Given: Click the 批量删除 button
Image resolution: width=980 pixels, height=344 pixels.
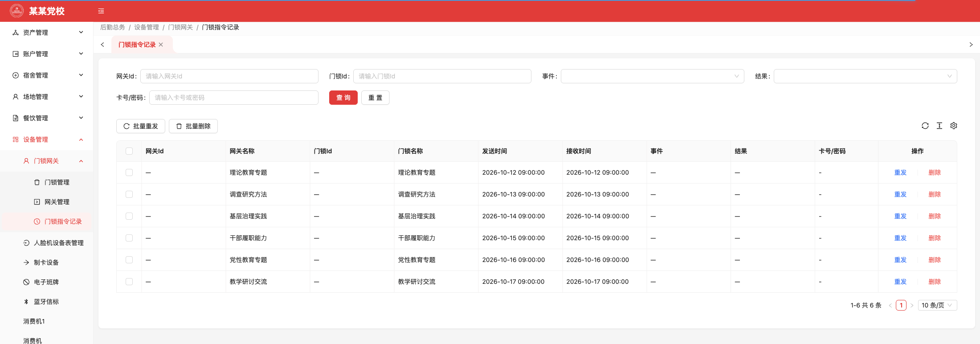Looking at the screenshot, I should [x=193, y=126].
